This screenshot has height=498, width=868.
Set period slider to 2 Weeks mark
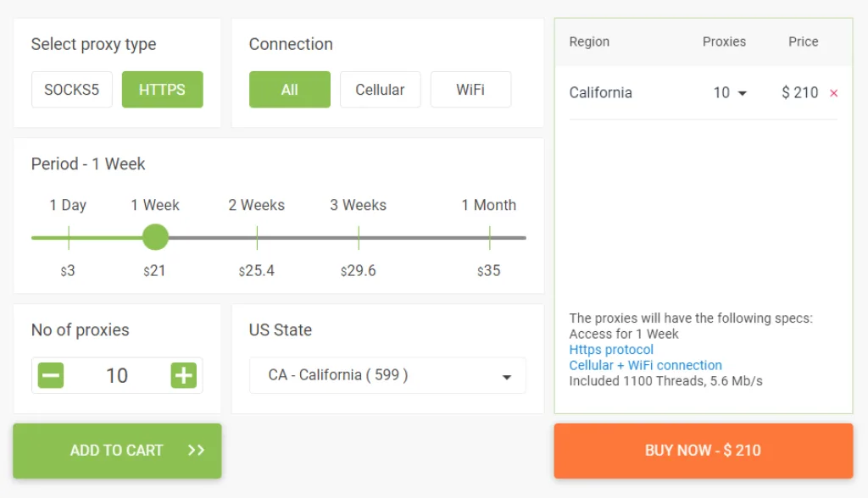point(257,237)
